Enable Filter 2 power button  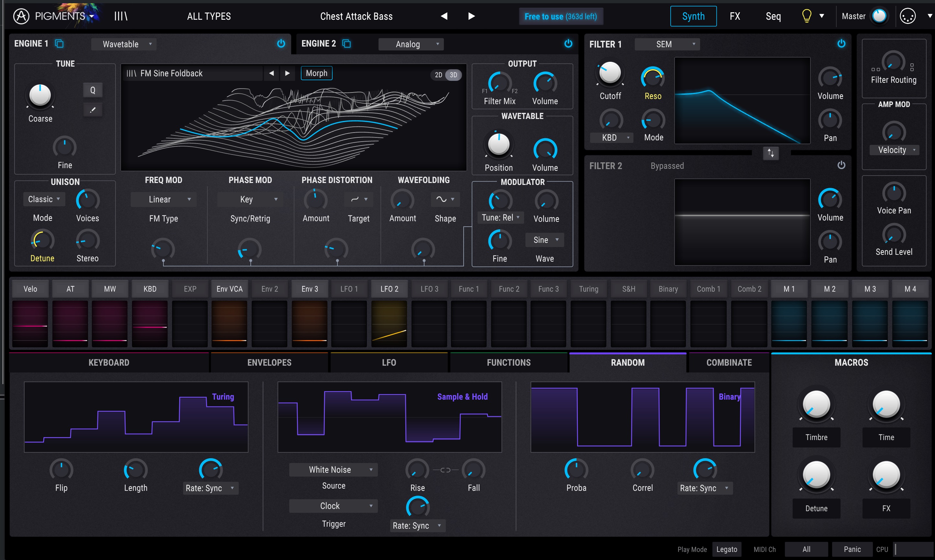click(x=841, y=165)
